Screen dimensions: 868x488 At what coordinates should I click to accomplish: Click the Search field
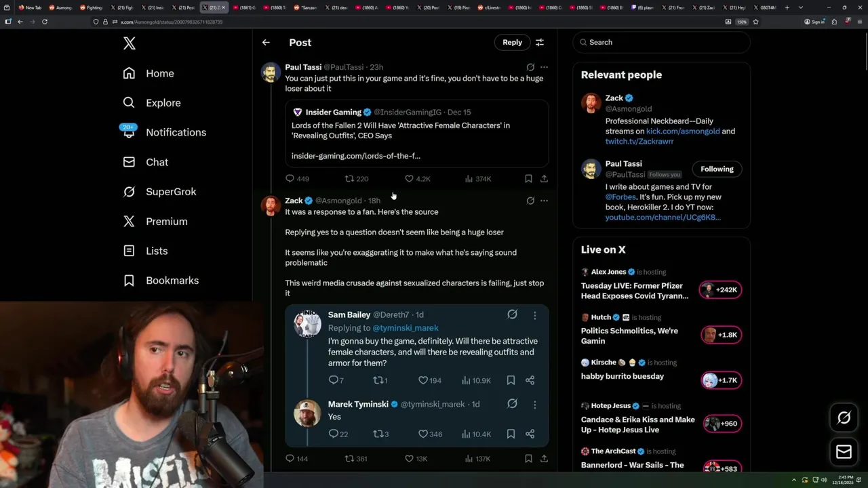[x=662, y=42]
